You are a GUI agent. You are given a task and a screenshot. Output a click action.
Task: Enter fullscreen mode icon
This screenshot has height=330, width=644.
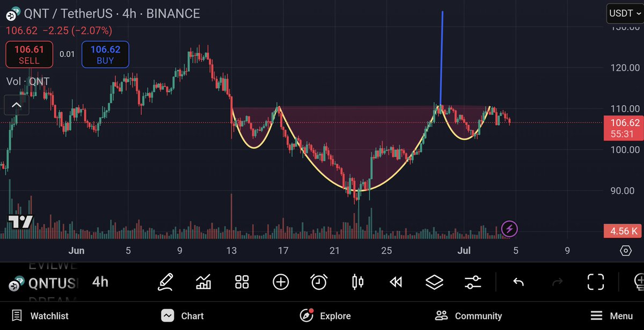pyautogui.click(x=596, y=282)
